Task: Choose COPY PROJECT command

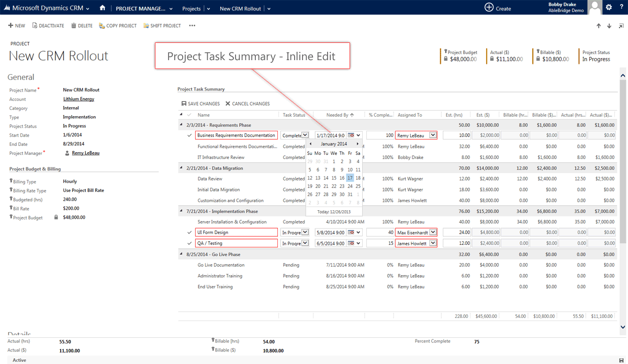Action: tap(118, 26)
